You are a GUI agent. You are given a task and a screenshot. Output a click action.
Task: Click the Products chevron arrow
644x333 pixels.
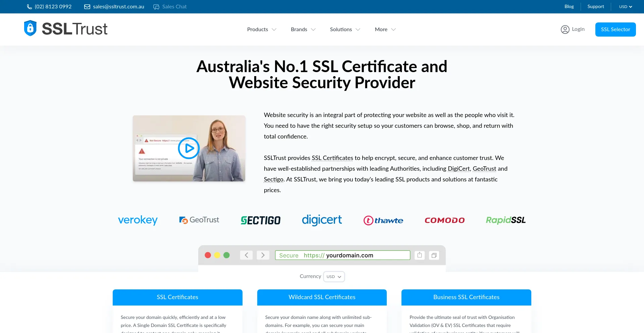coord(274,30)
